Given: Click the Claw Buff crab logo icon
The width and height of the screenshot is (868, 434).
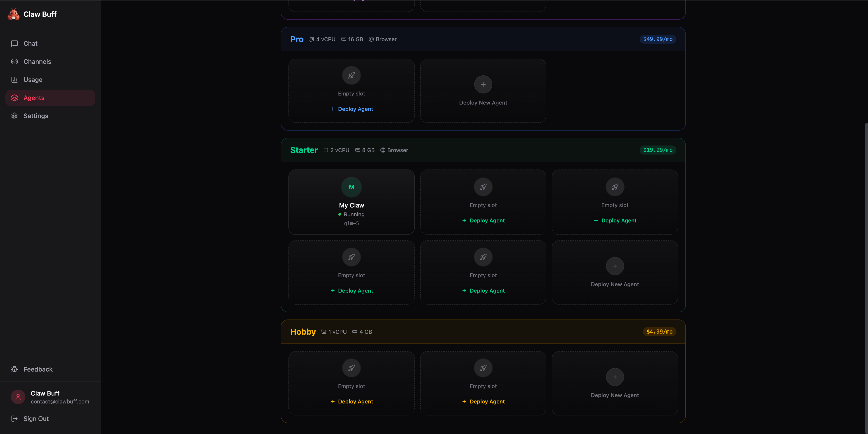Looking at the screenshot, I should coord(14,14).
